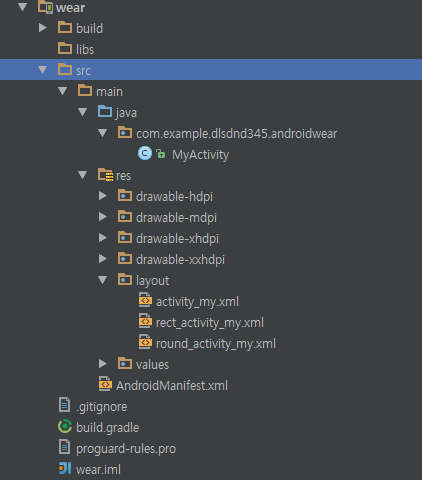The image size is (422, 480).
Task: Collapse the com.example.dlsdnd345.androidwear package arrow
Action: 102,133
